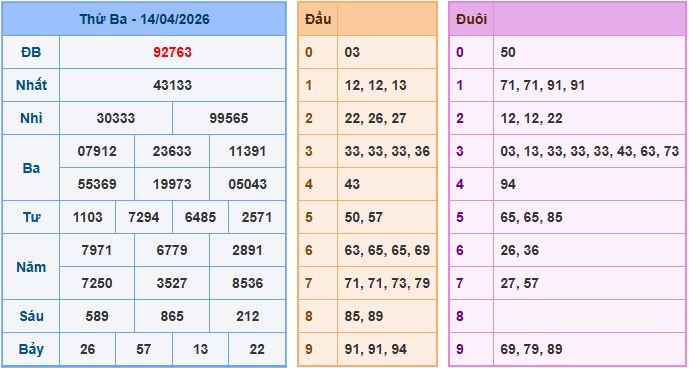
Task: Click "03, 13, 33, 33, 33, 43, 63, 73" list
Action: point(589,151)
